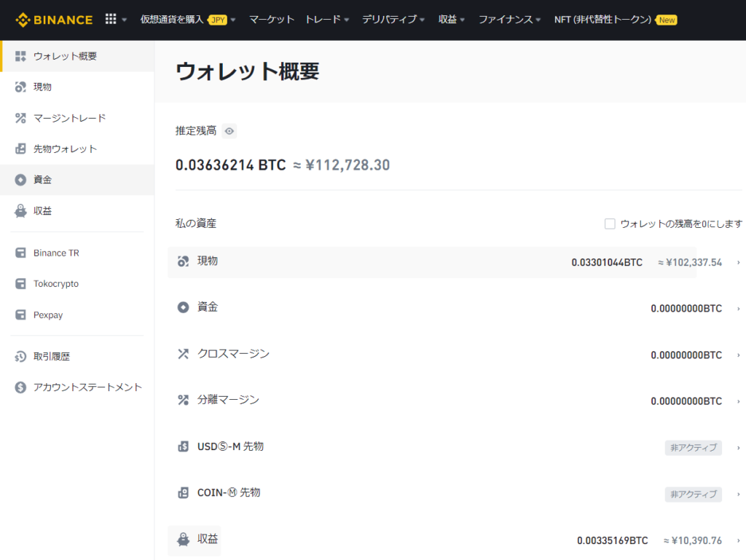The width and height of the screenshot is (746, 560).
Task: Click the マージントレード percent icon in sidebar
Action: click(x=20, y=118)
